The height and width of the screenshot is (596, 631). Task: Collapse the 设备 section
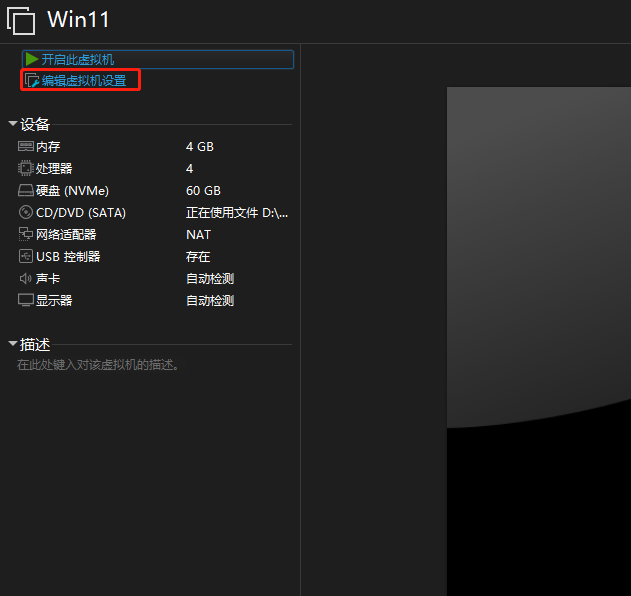[x=12, y=125]
